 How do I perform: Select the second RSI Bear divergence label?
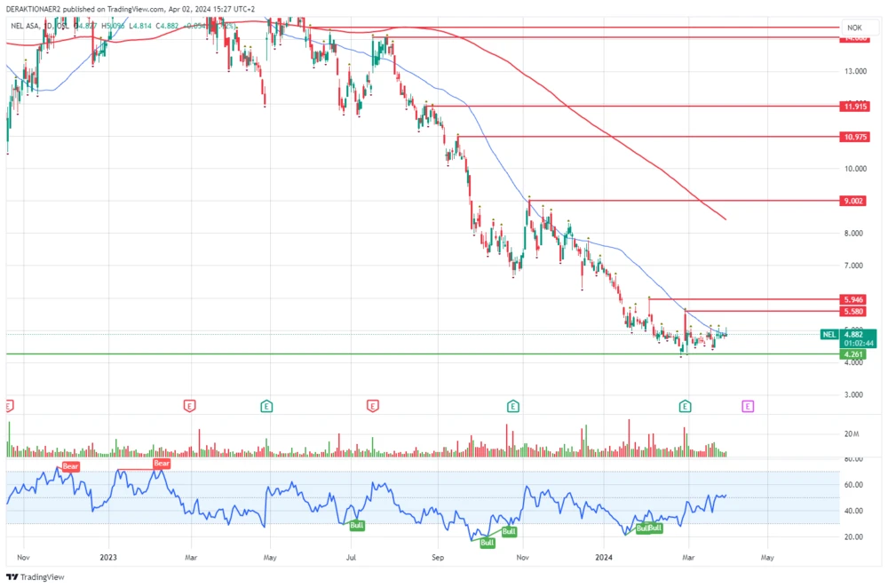tap(162, 464)
